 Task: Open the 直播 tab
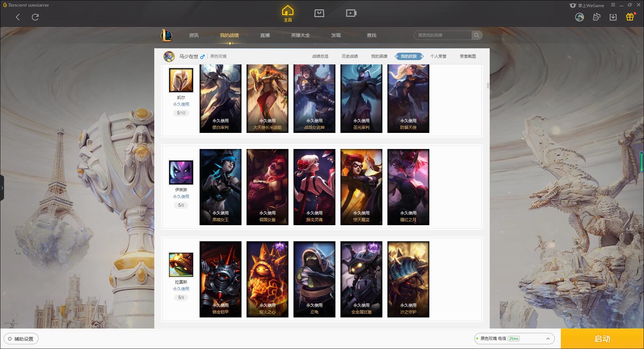[x=265, y=35]
